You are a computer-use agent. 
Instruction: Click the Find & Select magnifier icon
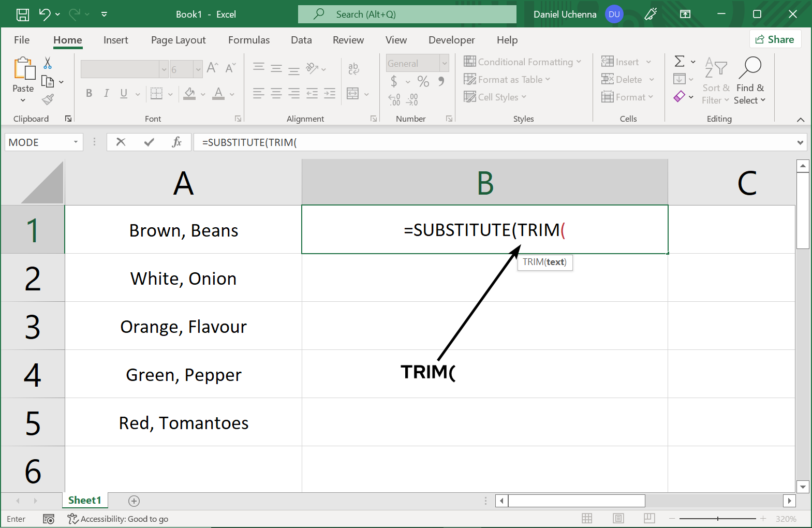(x=750, y=68)
